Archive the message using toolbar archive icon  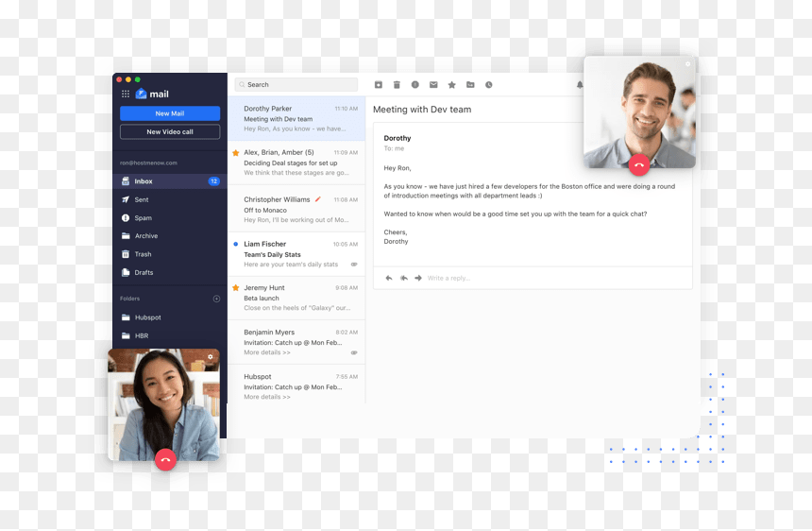pos(379,84)
